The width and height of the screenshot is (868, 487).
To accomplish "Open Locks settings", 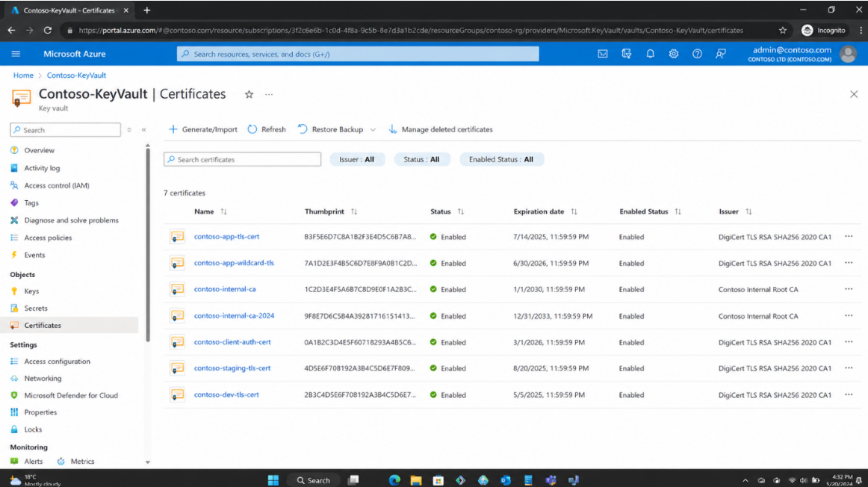I will pyautogui.click(x=33, y=429).
